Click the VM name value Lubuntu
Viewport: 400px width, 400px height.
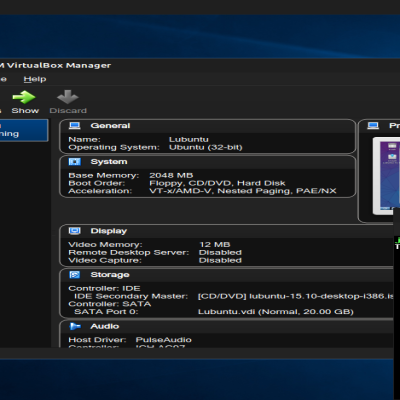click(x=189, y=139)
